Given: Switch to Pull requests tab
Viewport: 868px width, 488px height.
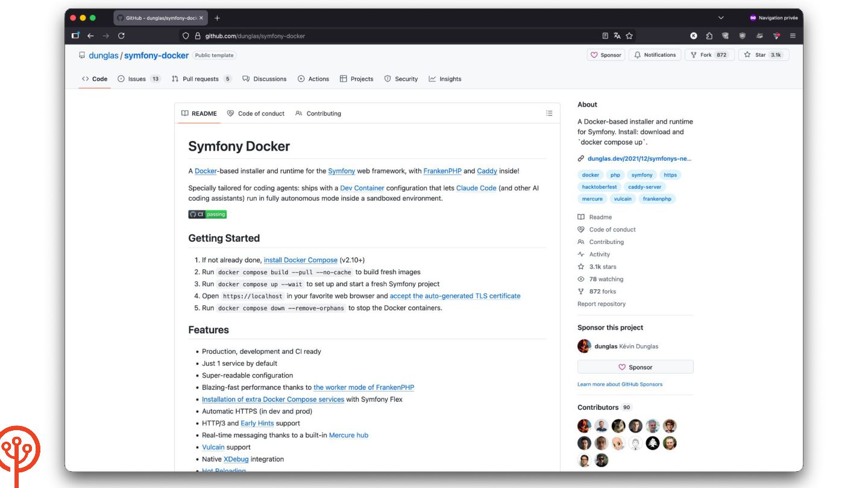Looking at the screenshot, I should pos(201,79).
